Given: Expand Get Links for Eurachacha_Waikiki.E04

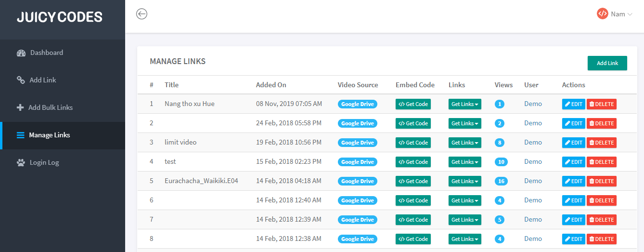Looking at the screenshot, I should [465, 181].
